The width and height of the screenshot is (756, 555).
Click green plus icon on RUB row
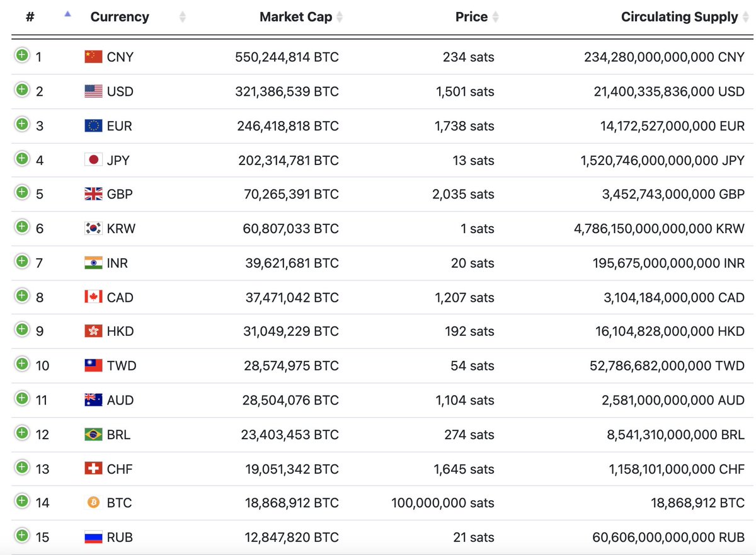point(22,535)
